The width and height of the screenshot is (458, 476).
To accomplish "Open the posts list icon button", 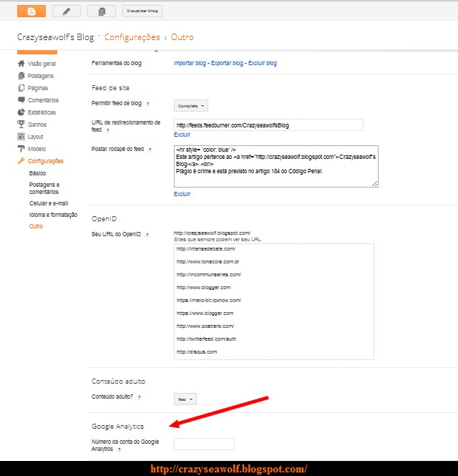I will (102, 11).
